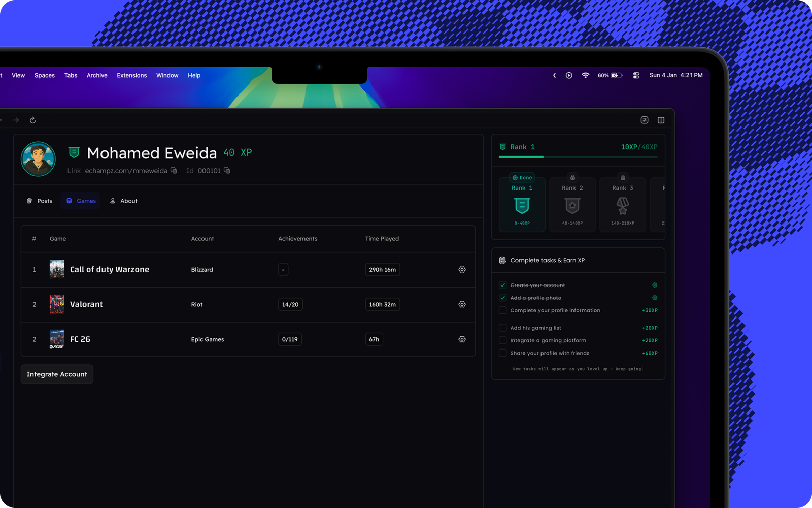Tick 'Integrate a gaming platform' checkbox
The width and height of the screenshot is (812, 508).
pyautogui.click(x=503, y=340)
